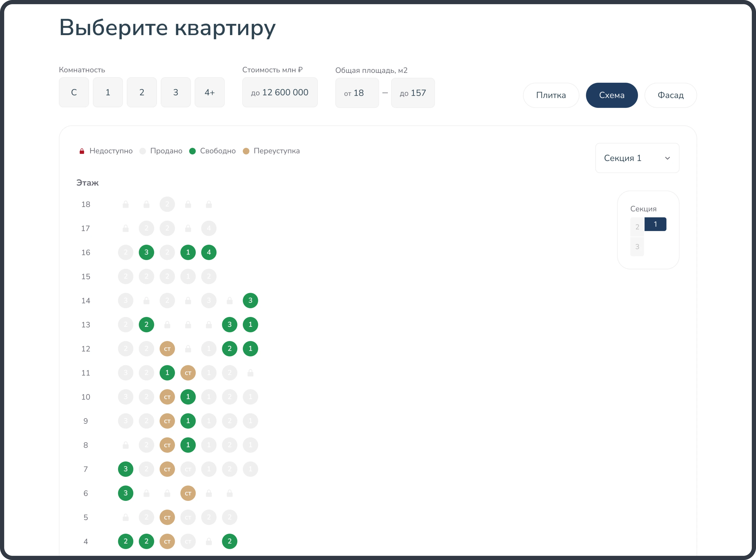Toggle the '2' rooms filter button
The image size is (756, 560).
click(x=142, y=92)
